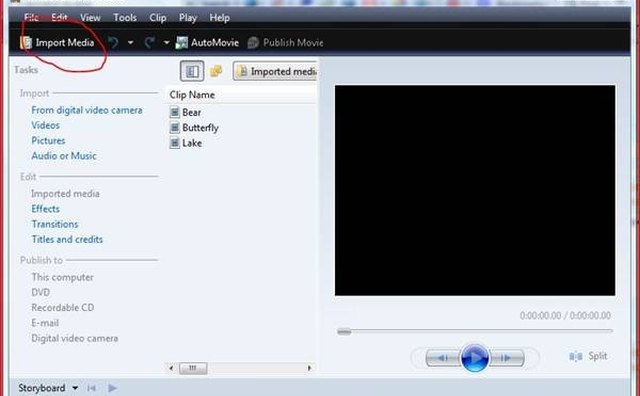
Task: Open the Redo history dropdown arrow
Action: click(x=167, y=42)
